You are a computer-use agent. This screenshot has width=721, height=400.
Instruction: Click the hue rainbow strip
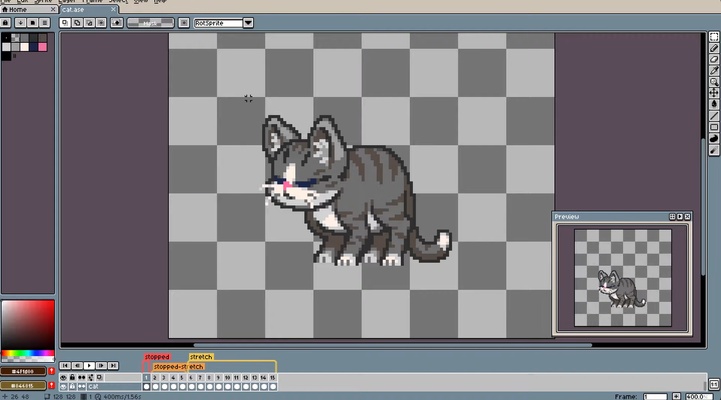(28, 353)
